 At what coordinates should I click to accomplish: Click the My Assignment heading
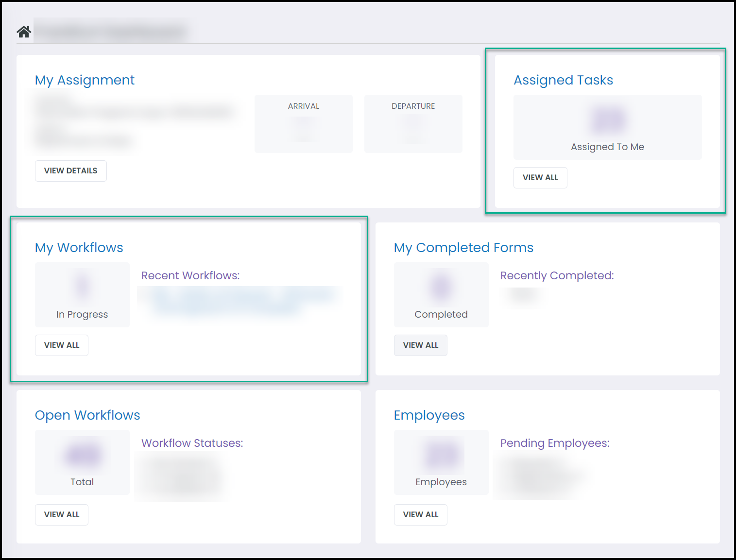coord(85,80)
